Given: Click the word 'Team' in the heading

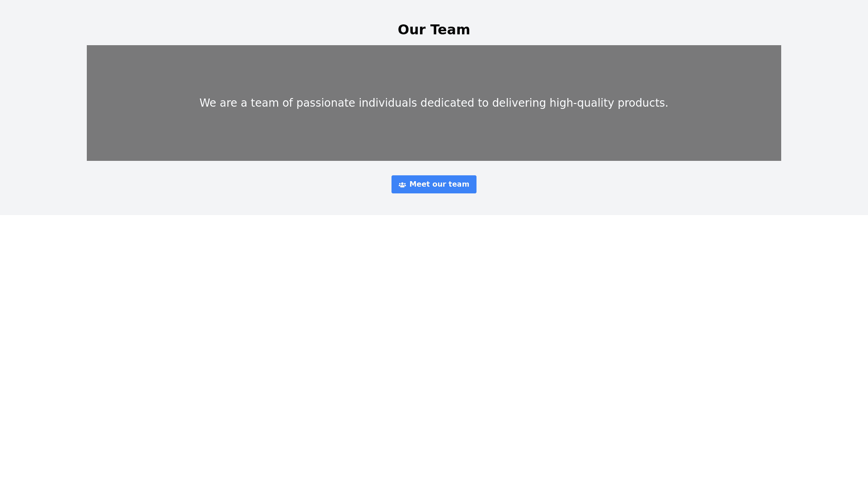Looking at the screenshot, I should click(x=450, y=30).
